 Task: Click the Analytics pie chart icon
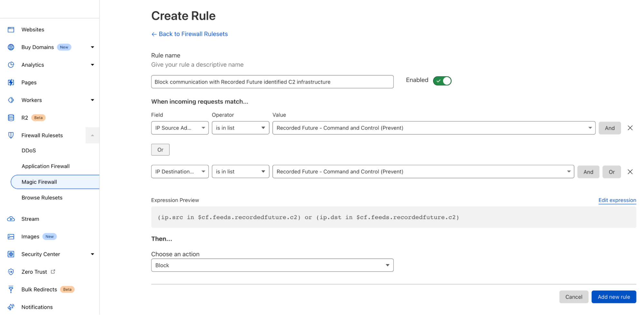[11, 65]
